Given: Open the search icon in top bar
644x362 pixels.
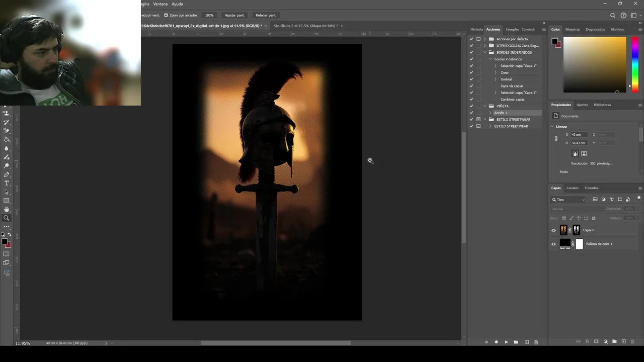Looking at the screenshot, I should pyautogui.click(x=613, y=16).
